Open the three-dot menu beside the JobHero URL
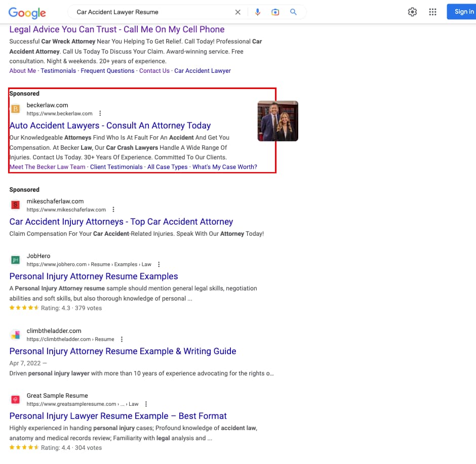The image size is (476, 464). click(158, 265)
